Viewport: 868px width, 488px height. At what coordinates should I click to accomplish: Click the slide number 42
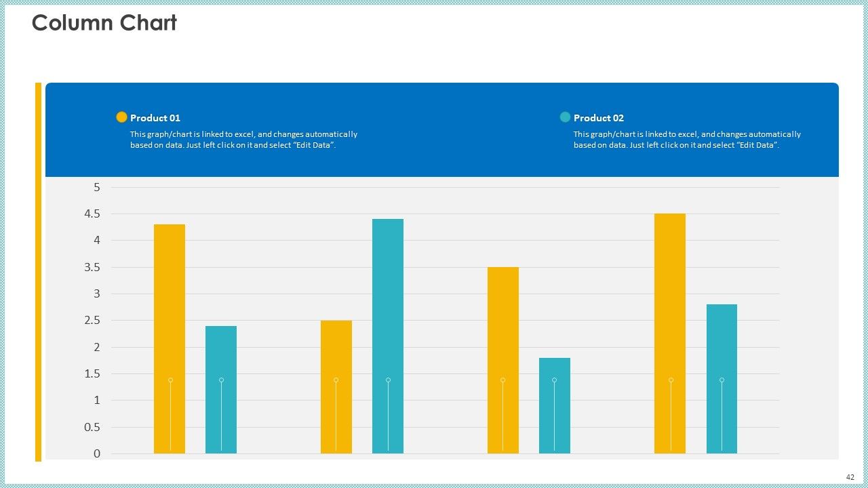[x=850, y=476]
